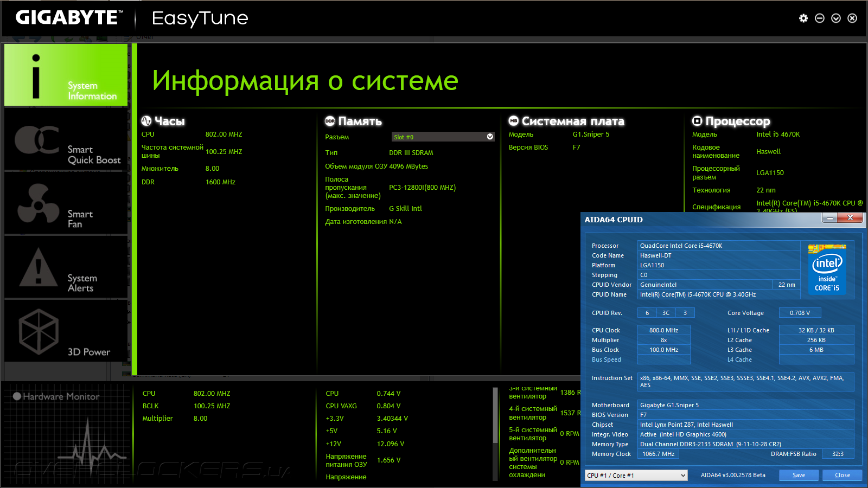Click 'Active (Intel HD Graphics 4600)' video value
This screenshot has width=868, height=488.
[746, 434]
